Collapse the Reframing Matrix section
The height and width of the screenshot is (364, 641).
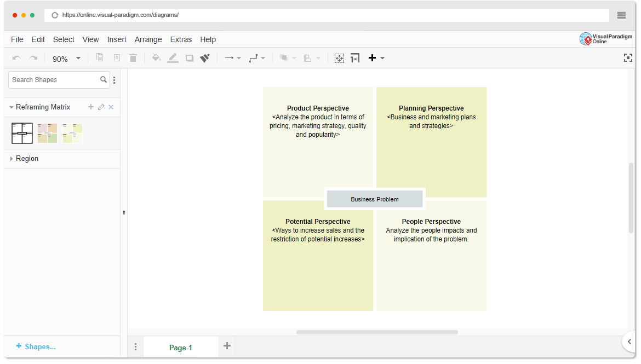pyautogui.click(x=12, y=107)
